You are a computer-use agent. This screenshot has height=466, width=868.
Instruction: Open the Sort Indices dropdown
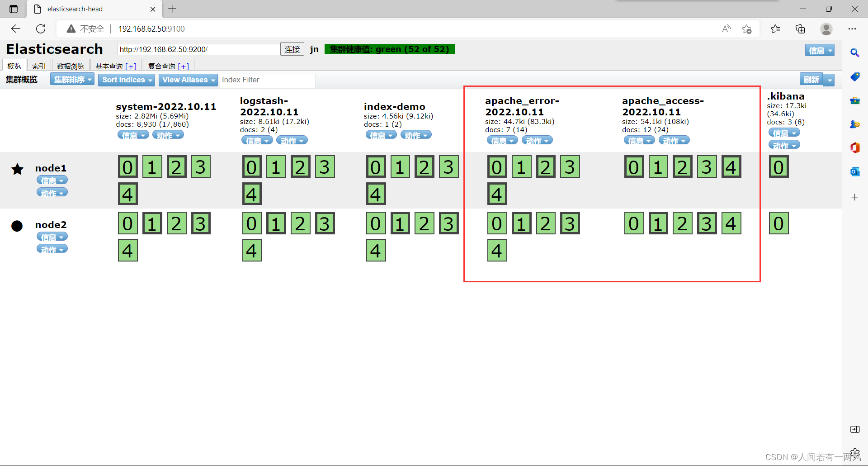coord(127,80)
